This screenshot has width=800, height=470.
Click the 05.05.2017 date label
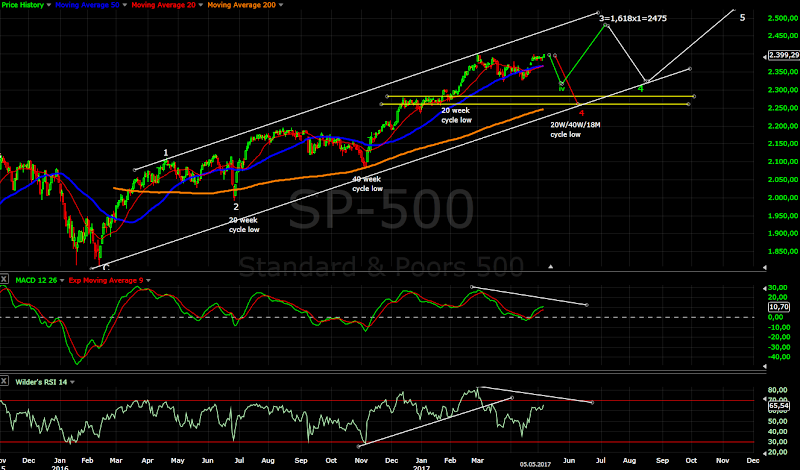[535, 465]
